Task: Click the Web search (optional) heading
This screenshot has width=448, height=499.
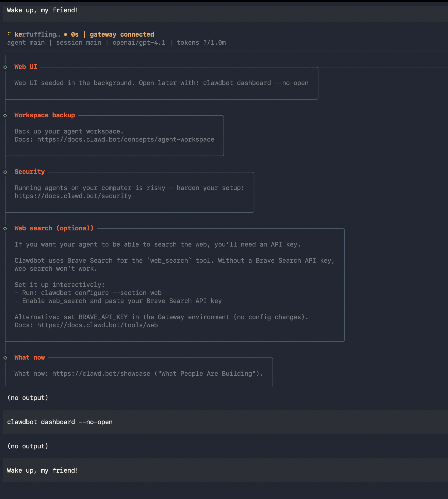Action: pyautogui.click(x=54, y=228)
